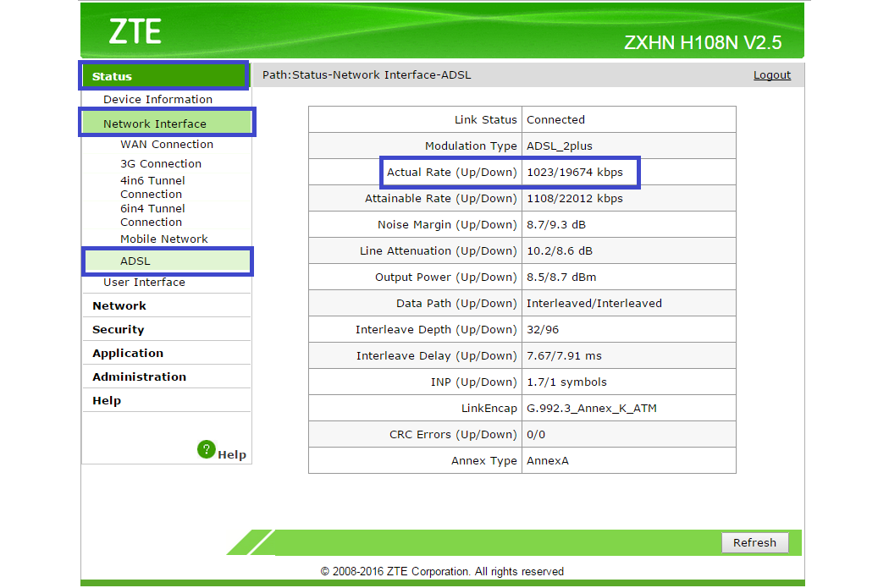Viewport: 889px width, 588px height.
Task: Open 4in6 Tunnel Connection page
Action: pos(152,188)
